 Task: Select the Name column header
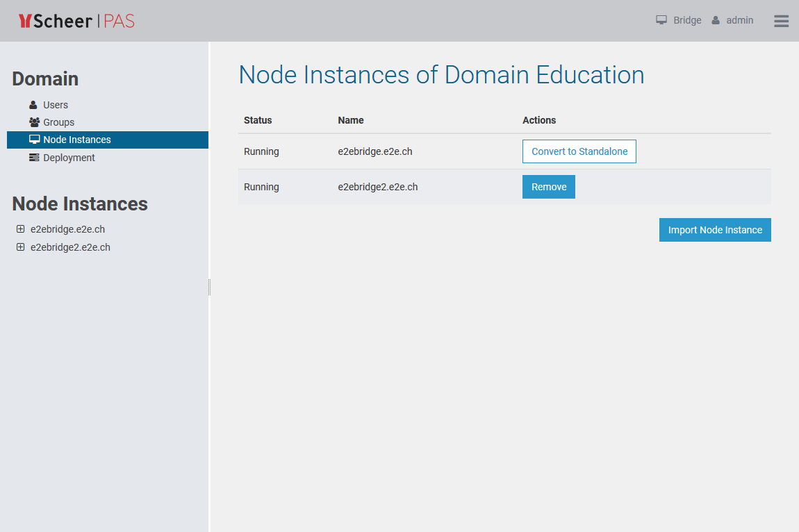[x=350, y=120]
